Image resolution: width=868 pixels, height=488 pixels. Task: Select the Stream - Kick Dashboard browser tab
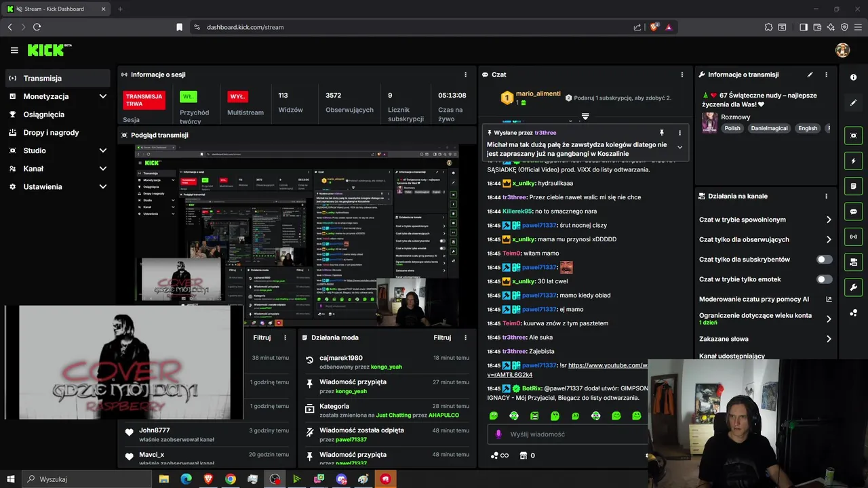coord(56,9)
